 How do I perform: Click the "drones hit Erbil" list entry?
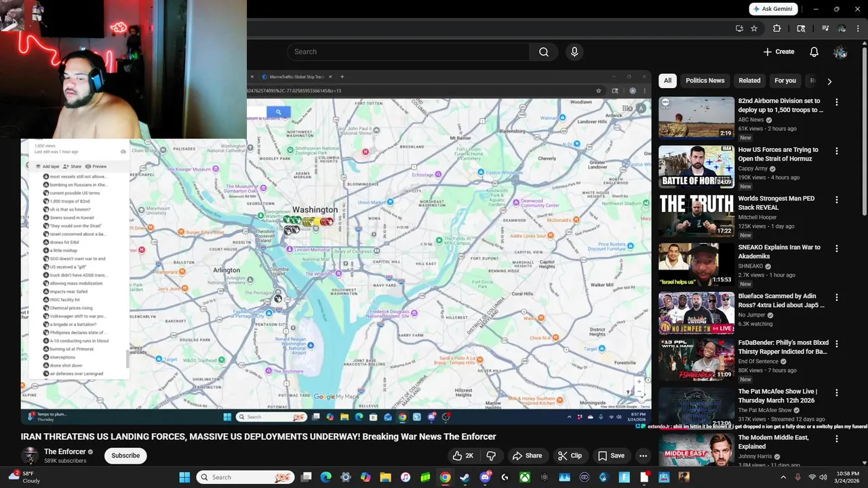pos(64,242)
